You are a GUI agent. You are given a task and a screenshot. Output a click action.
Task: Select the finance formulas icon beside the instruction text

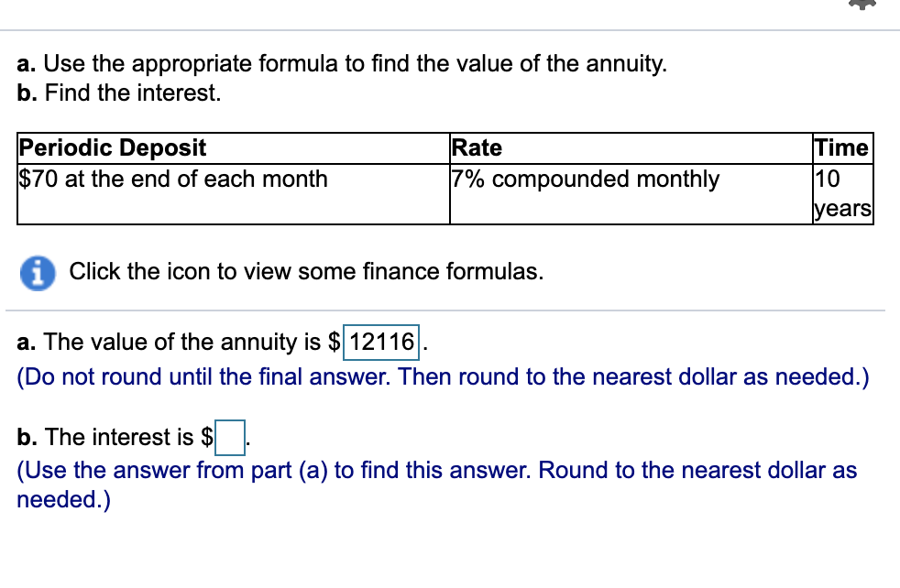(38, 272)
